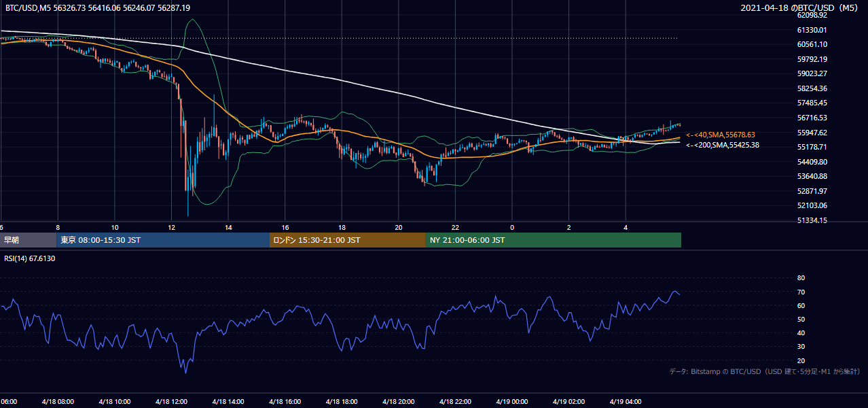Viewport: 868px width, 408px height.
Task: Click the 40 SMA 55678.63 label
Action: point(721,135)
